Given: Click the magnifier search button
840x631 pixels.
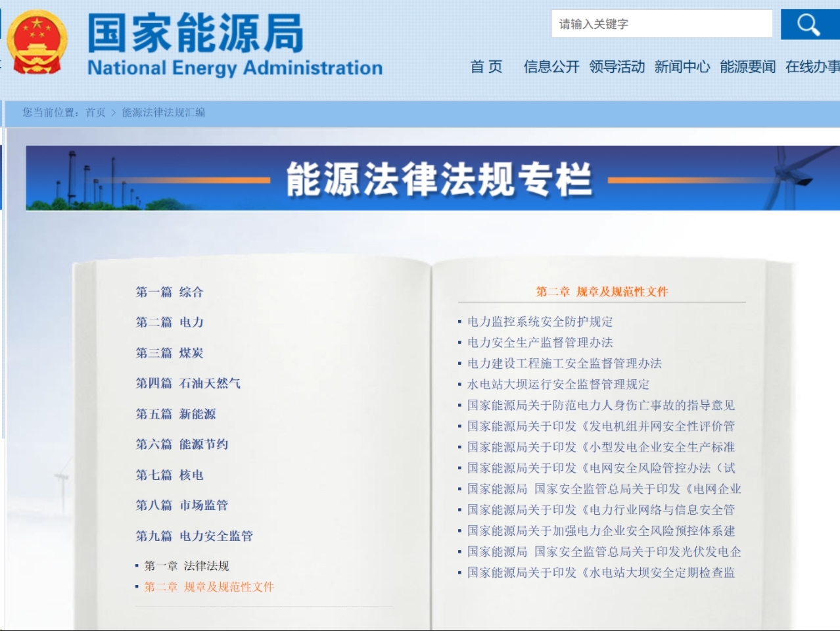Looking at the screenshot, I should pyautogui.click(x=810, y=24).
